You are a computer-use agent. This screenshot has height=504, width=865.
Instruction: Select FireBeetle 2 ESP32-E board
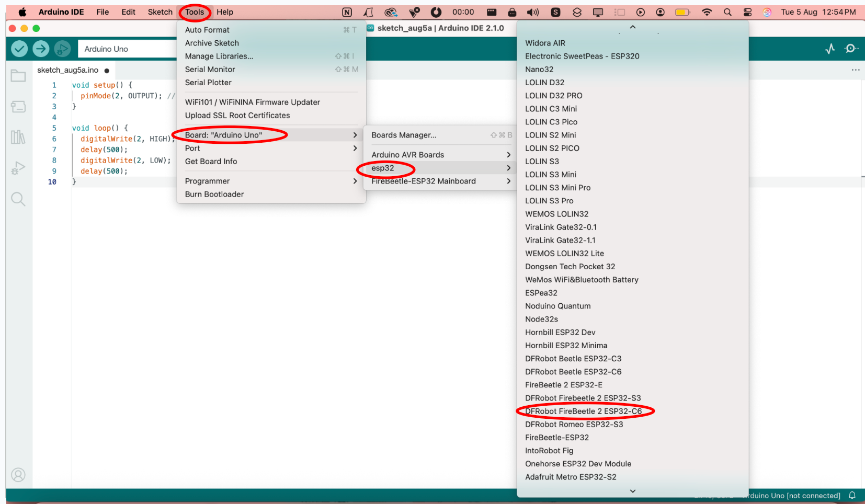click(x=633, y=385)
